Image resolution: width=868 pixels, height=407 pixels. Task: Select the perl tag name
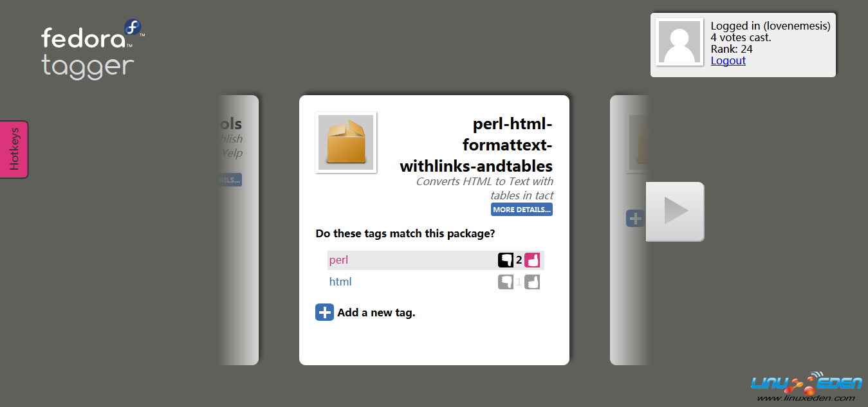click(x=338, y=260)
